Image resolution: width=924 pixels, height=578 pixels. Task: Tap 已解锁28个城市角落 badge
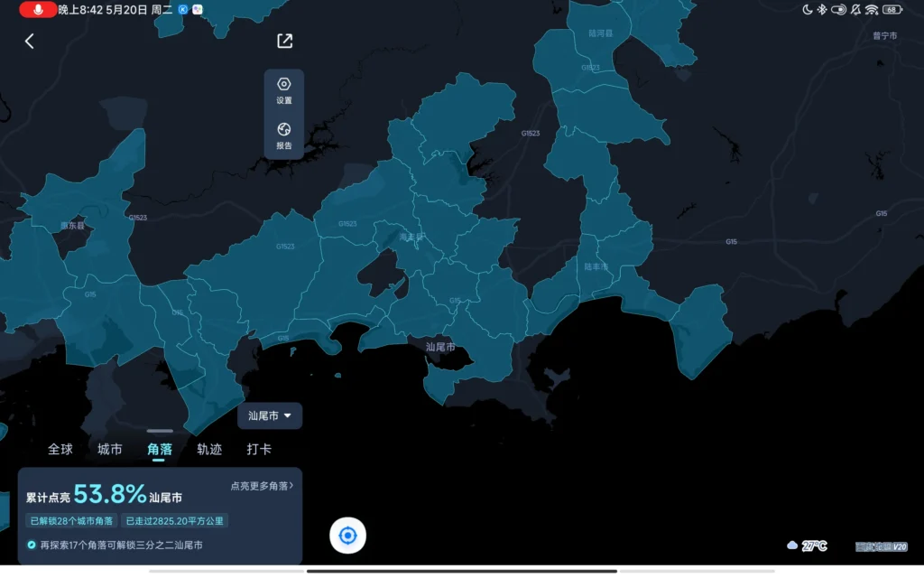tap(71, 520)
